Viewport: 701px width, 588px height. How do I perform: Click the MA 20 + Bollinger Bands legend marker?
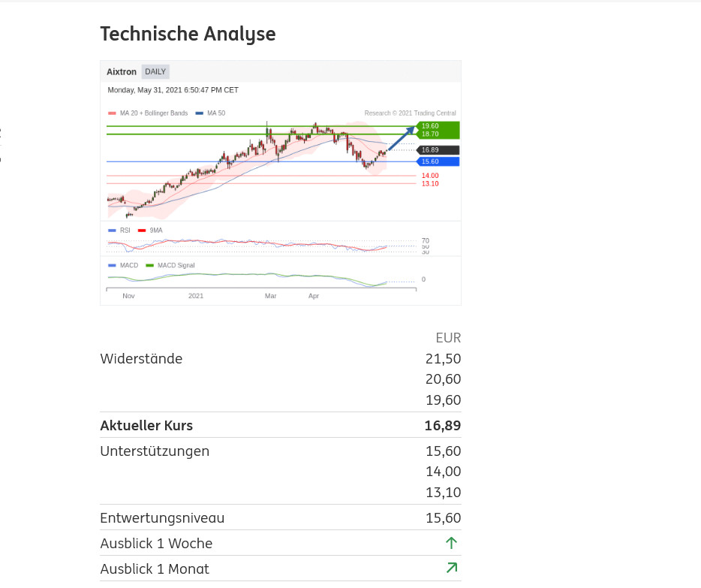[x=112, y=113]
